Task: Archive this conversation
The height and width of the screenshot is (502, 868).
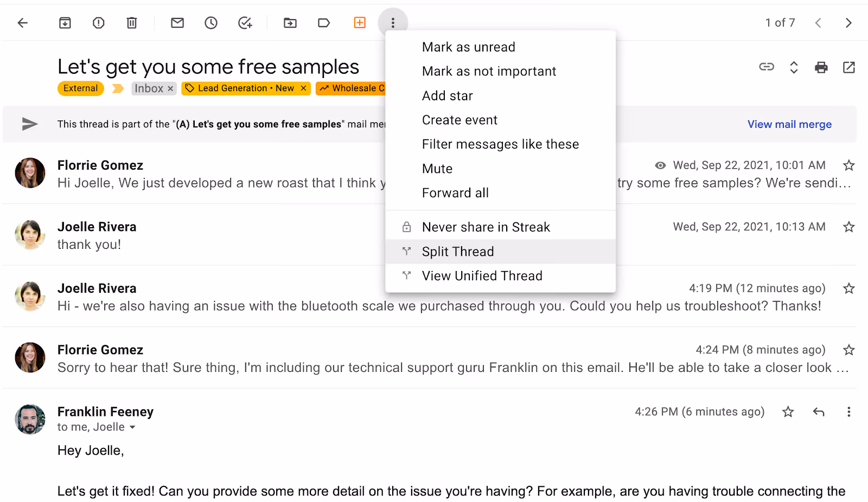Action: pyautogui.click(x=65, y=23)
